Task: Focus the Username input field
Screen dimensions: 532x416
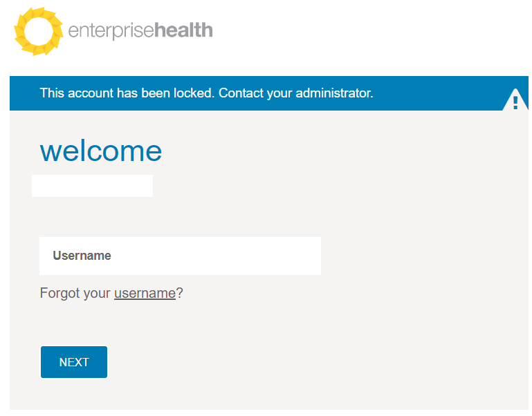Action: tap(180, 256)
